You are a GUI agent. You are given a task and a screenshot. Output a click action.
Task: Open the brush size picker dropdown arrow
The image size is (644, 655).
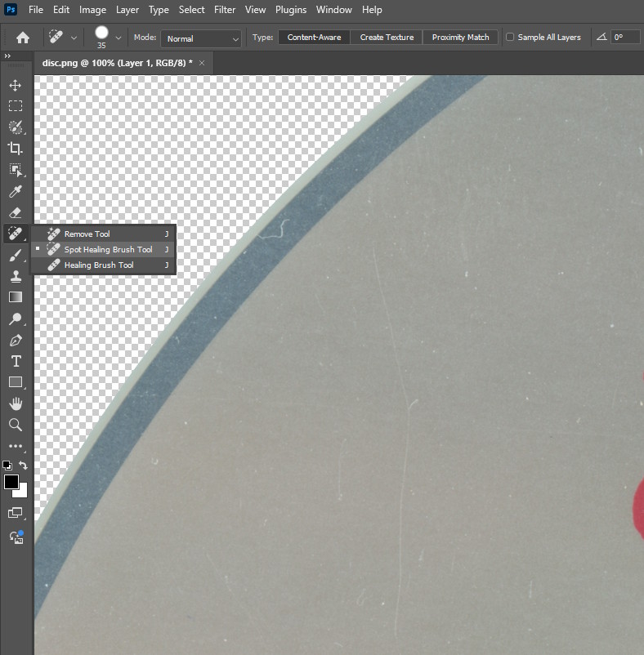coord(119,38)
